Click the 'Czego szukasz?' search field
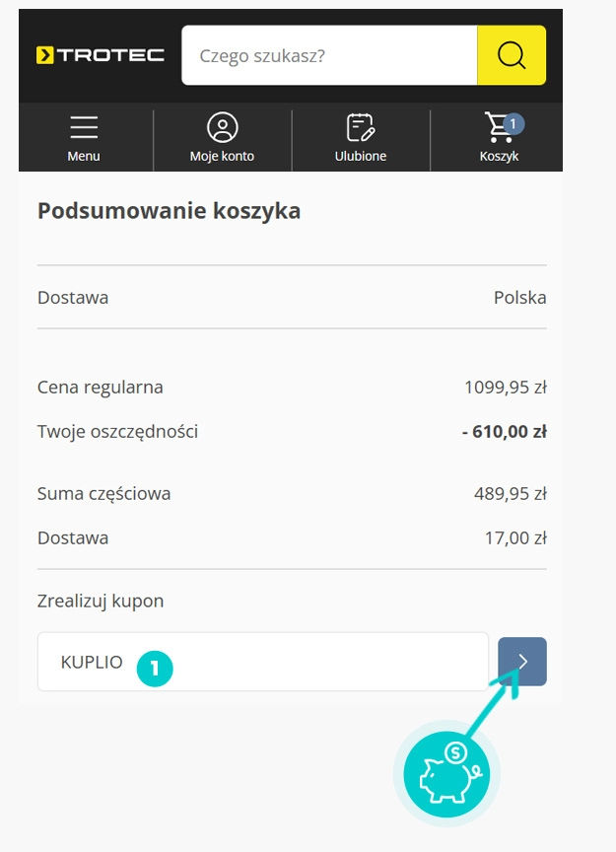Screen dimensions: 616x852 point(329,55)
